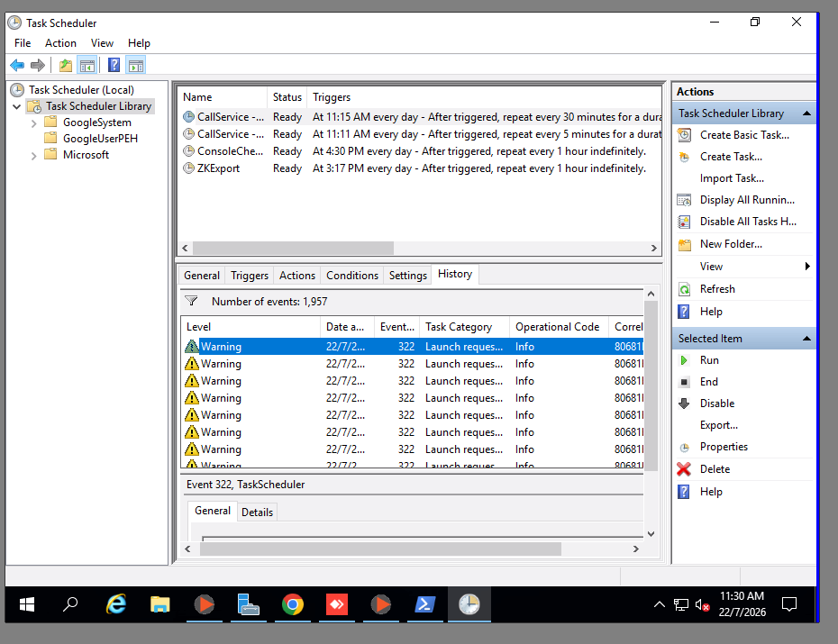Screen dimensions: 838x644
Task: Collapse the Task Scheduler Library actions section
Action: click(x=807, y=113)
